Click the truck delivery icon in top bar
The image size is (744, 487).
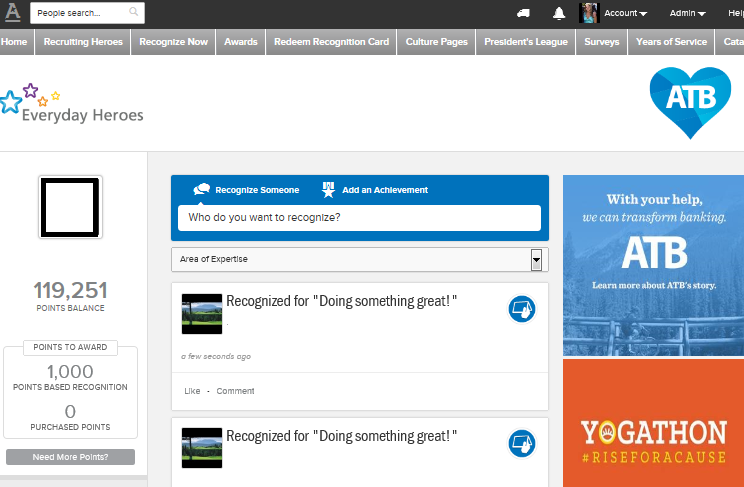click(x=523, y=13)
